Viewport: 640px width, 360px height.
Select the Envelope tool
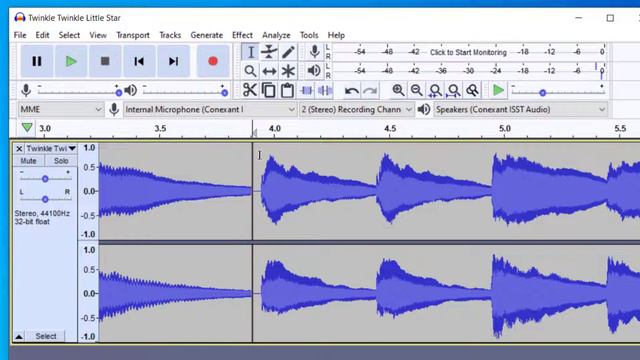tap(269, 52)
